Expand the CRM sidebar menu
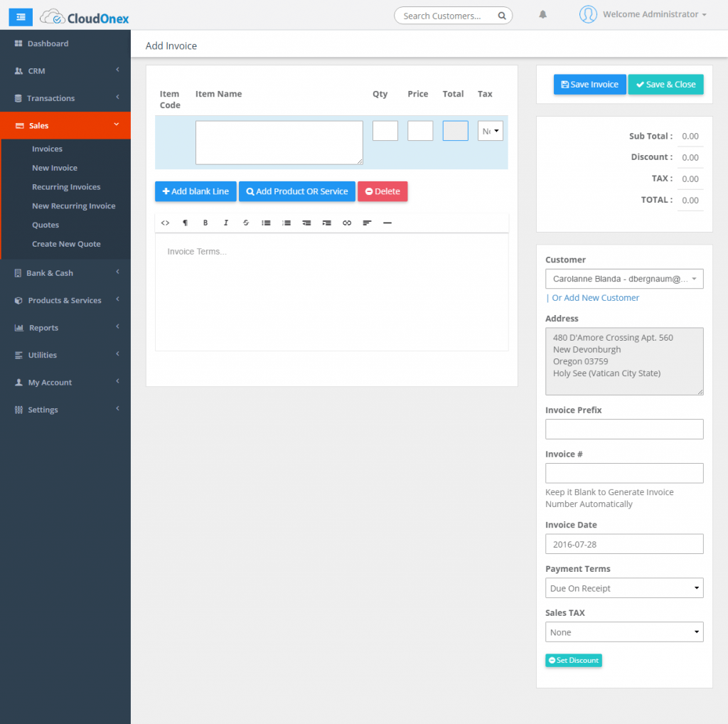The width and height of the screenshot is (728, 724). point(65,71)
